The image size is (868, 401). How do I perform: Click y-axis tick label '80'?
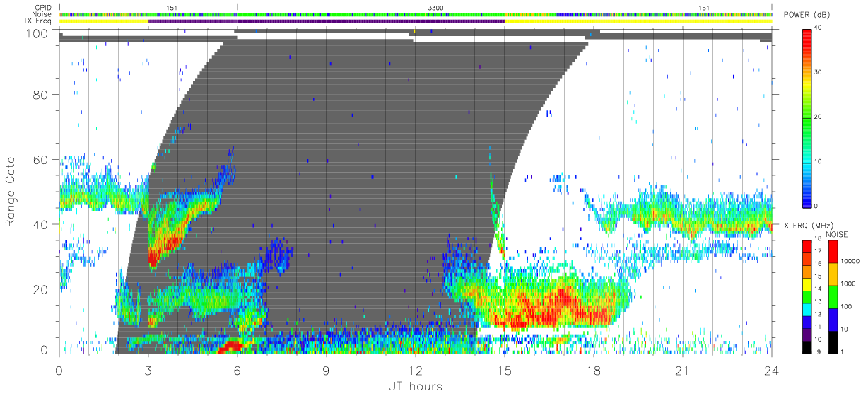click(x=42, y=95)
